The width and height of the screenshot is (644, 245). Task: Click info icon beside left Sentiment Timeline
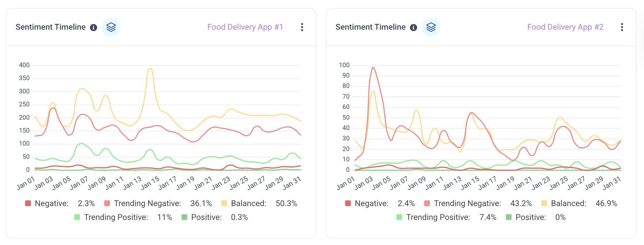tap(93, 27)
